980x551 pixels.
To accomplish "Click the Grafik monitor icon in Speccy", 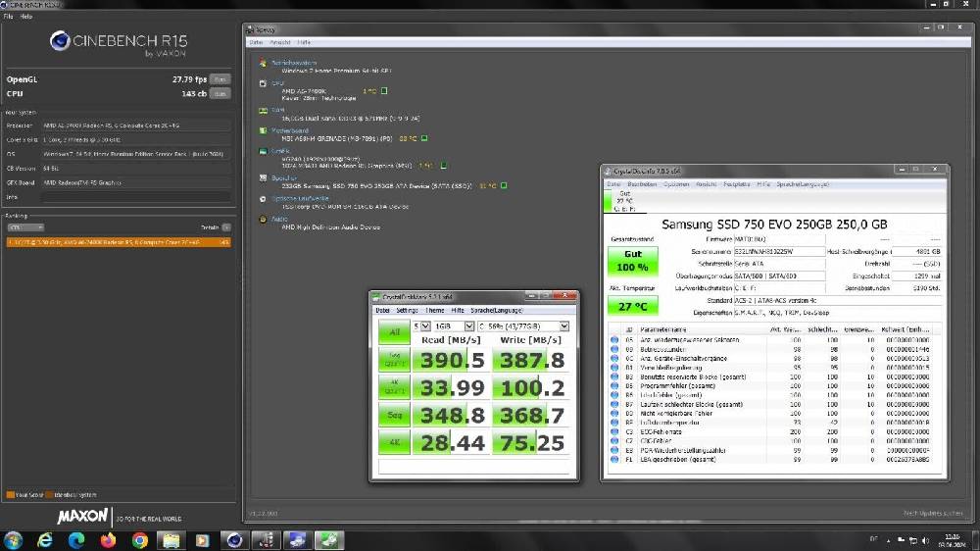I will click(x=263, y=151).
